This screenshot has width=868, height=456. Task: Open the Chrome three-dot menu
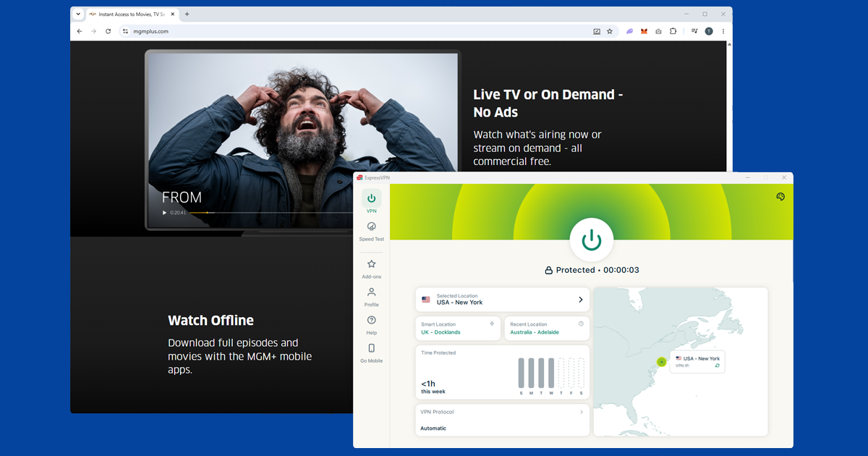[x=723, y=31]
